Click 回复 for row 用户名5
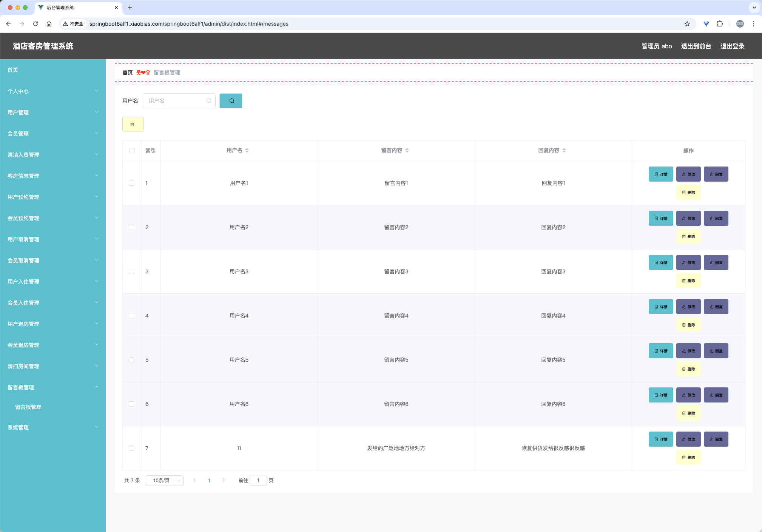The height and width of the screenshot is (532, 762). [716, 351]
